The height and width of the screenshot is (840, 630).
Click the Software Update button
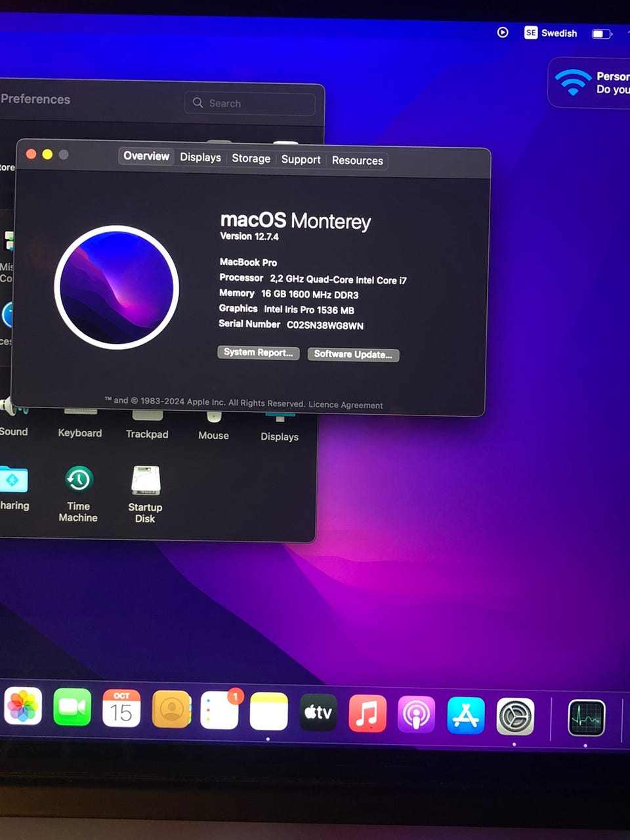[x=353, y=354]
